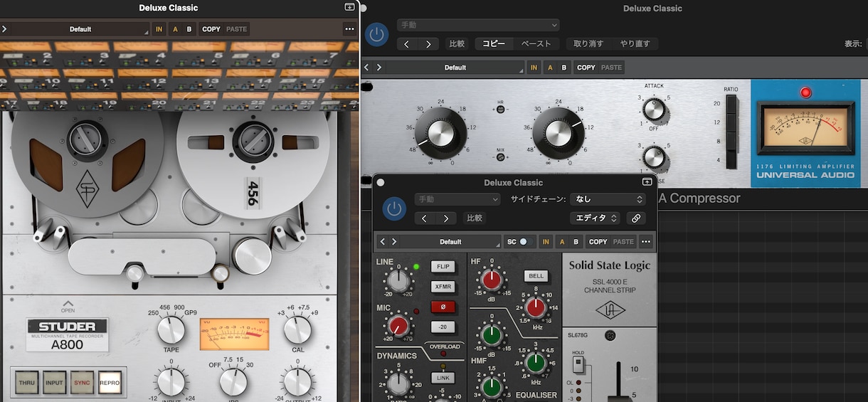This screenshot has width=868, height=402.
Task: Enable the XFMR button on SSL
Action: 443,287
